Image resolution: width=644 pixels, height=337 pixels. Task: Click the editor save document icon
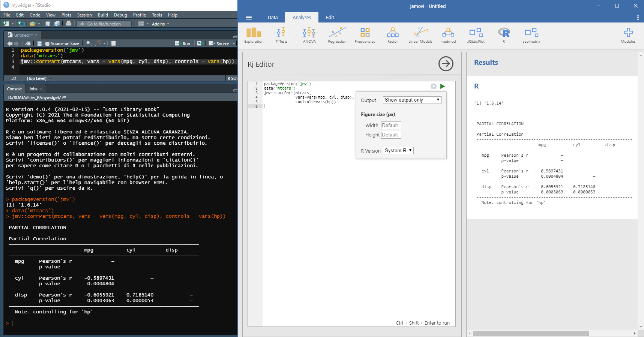[39, 43]
